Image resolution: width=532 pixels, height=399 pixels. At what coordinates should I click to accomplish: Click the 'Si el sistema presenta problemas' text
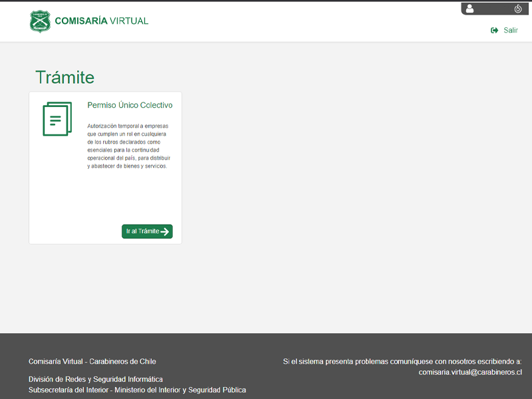[402, 362]
